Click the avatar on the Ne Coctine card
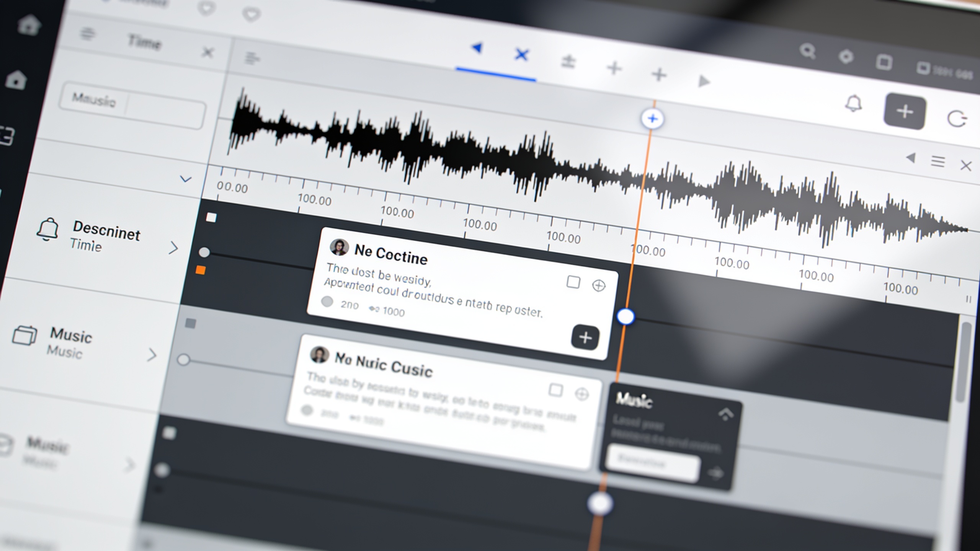This screenshot has width=980, height=551. (x=339, y=247)
